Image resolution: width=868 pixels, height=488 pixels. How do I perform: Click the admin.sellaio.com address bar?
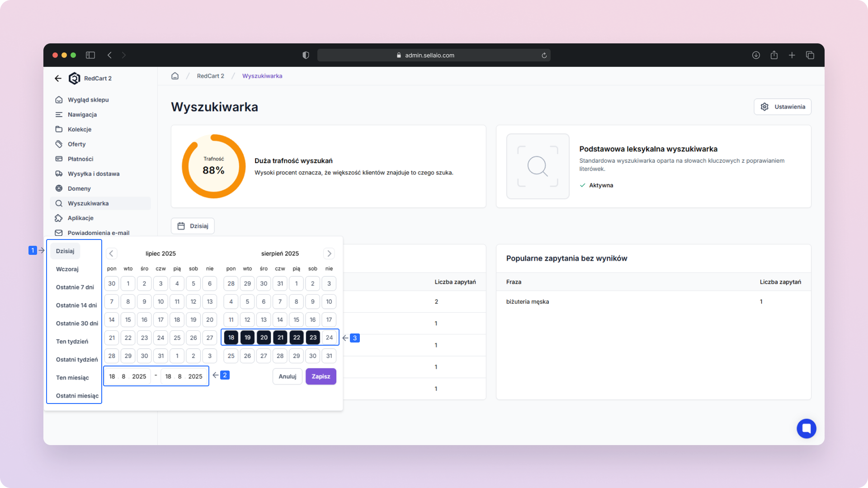[434, 55]
